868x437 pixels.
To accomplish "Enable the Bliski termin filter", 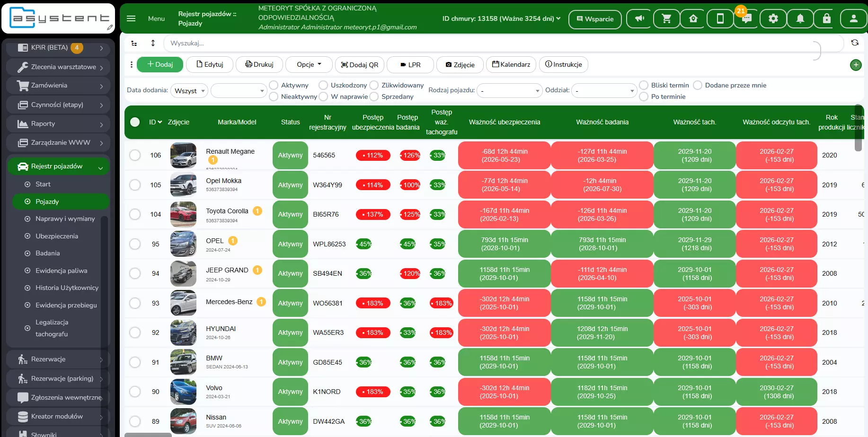I will point(644,85).
